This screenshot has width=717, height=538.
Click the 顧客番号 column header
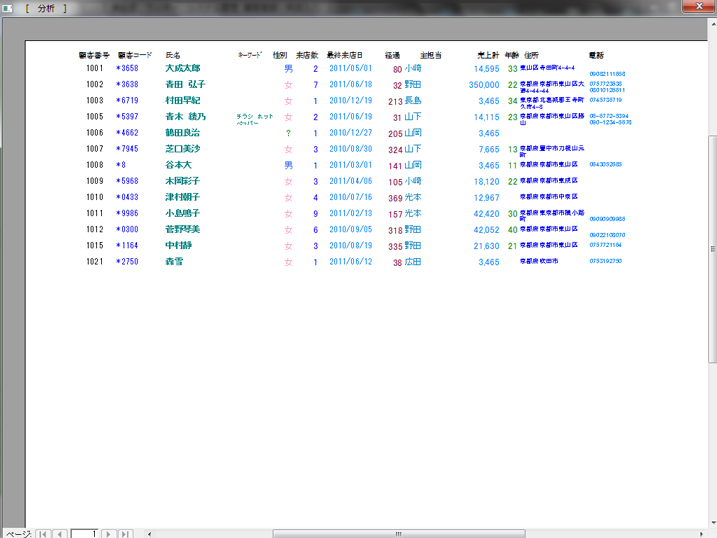(94, 55)
